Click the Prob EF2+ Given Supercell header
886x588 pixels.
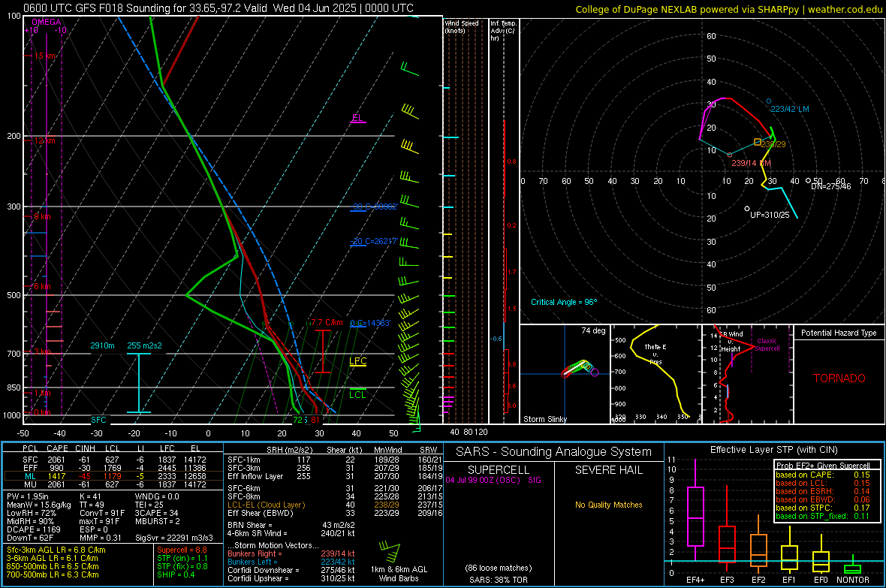click(x=823, y=466)
